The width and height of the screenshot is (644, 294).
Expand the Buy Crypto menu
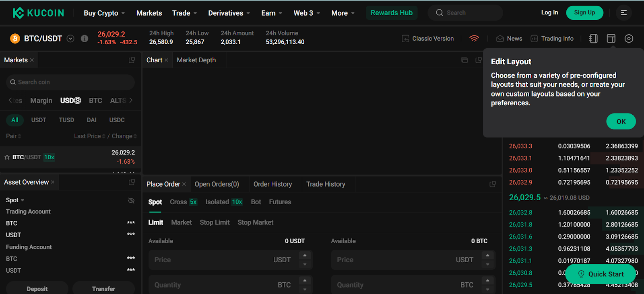[x=104, y=13]
